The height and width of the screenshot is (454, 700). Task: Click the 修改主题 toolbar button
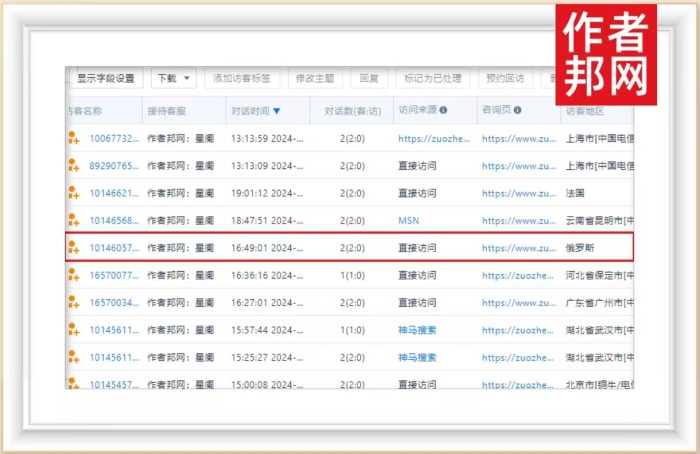click(315, 78)
